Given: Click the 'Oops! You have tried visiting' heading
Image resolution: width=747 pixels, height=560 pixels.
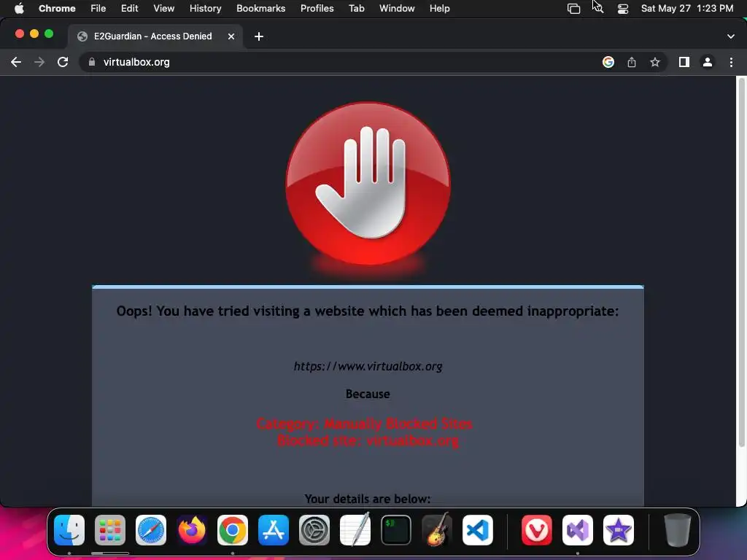Looking at the screenshot, I should (x=368, y=311).
